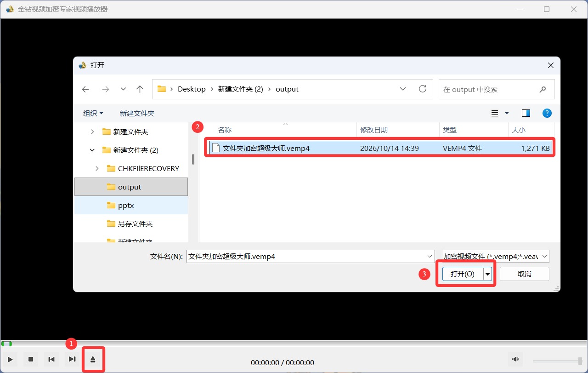Click the eject/open file icon
Image resolution: width=588 pixels, height=373 pixels.
pos(93,359)
